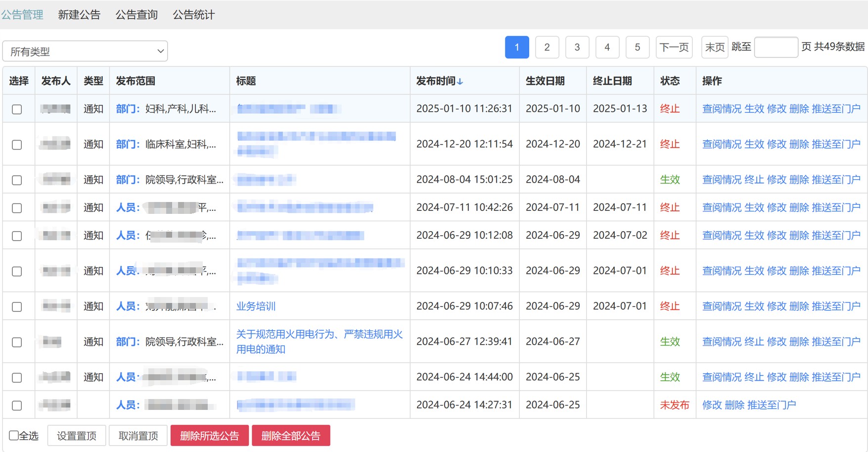Click the sort arrow beside 发布时间
Image resolution: width=868 pixels, height=452 pixels.
(460, 82)
